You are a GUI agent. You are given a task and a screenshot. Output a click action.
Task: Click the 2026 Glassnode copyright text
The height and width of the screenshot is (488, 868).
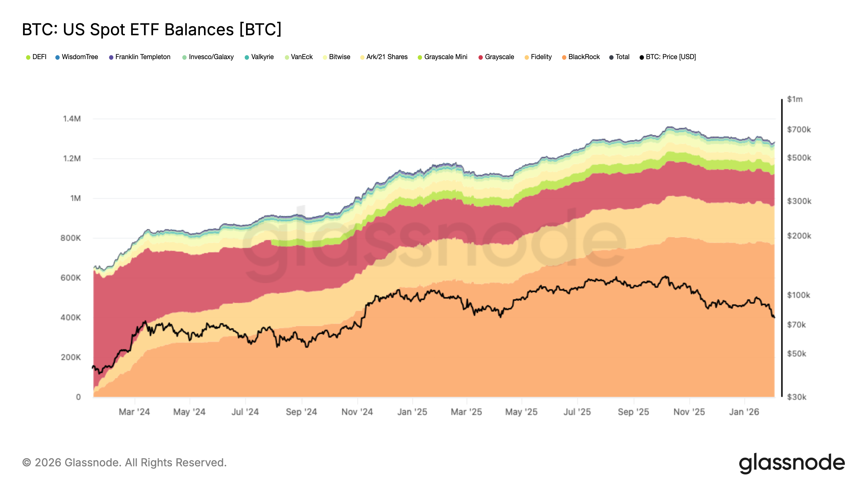click(x=125, y=463)
